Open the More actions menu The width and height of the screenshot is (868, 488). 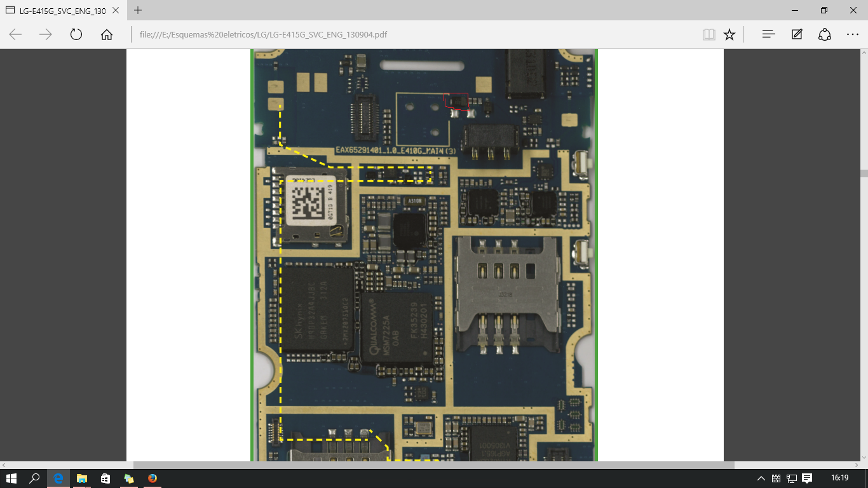point(853,34)
